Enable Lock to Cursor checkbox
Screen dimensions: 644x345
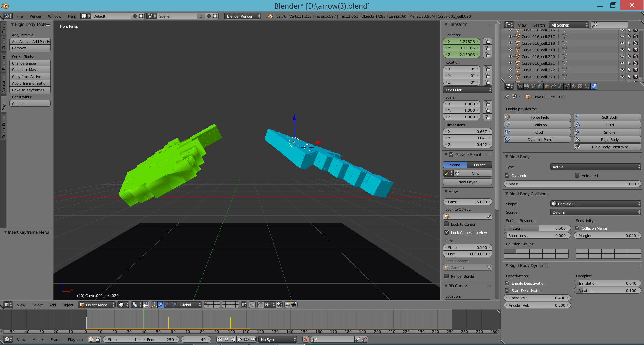[446, 224]
